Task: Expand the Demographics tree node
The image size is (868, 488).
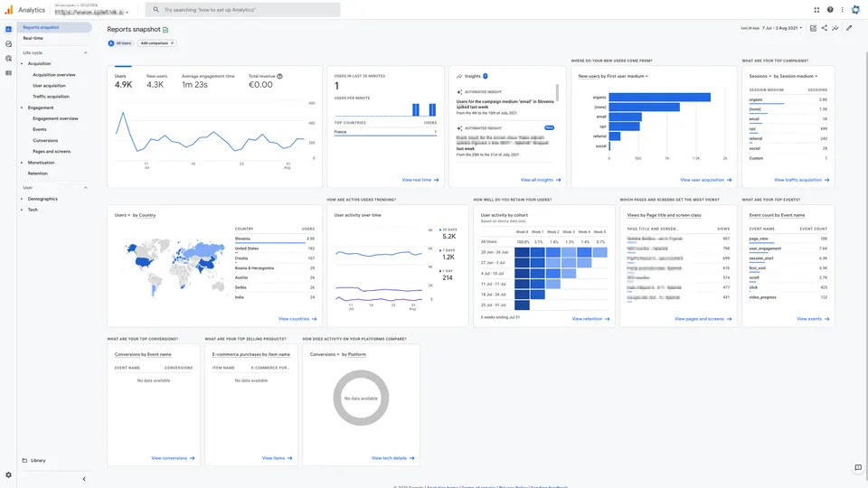Action: pyautogui.click(x=22, y=199)
